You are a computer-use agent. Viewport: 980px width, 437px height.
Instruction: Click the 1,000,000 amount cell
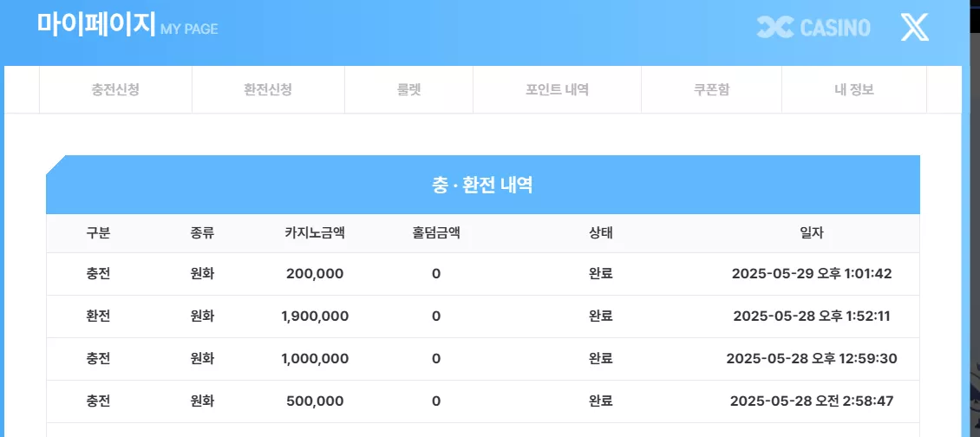[315, 359]
